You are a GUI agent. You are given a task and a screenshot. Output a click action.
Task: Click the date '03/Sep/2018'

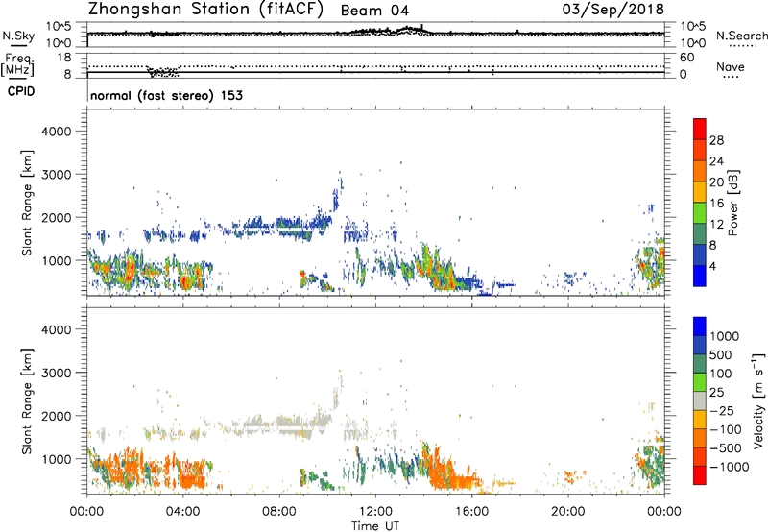[x=613, y=9]
